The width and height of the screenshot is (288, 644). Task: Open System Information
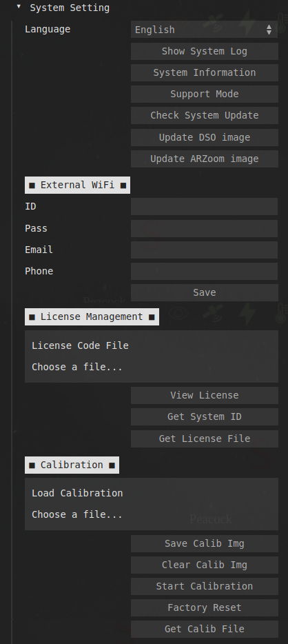point(205,72)
